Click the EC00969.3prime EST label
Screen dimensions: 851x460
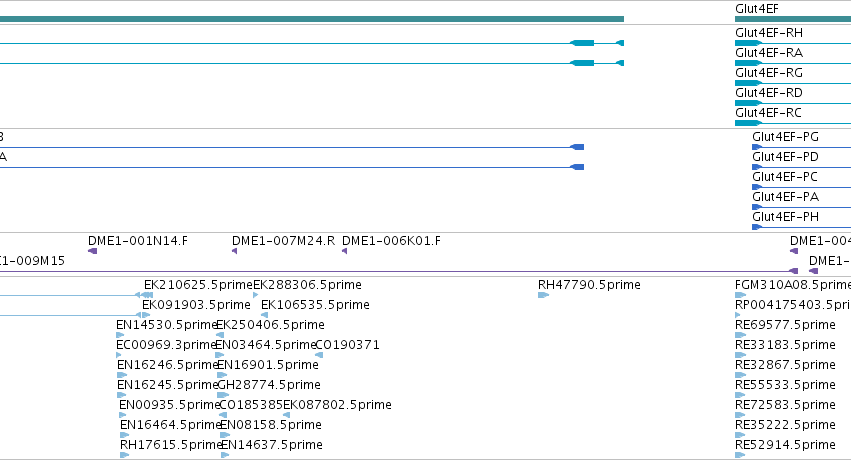[167, 345]
